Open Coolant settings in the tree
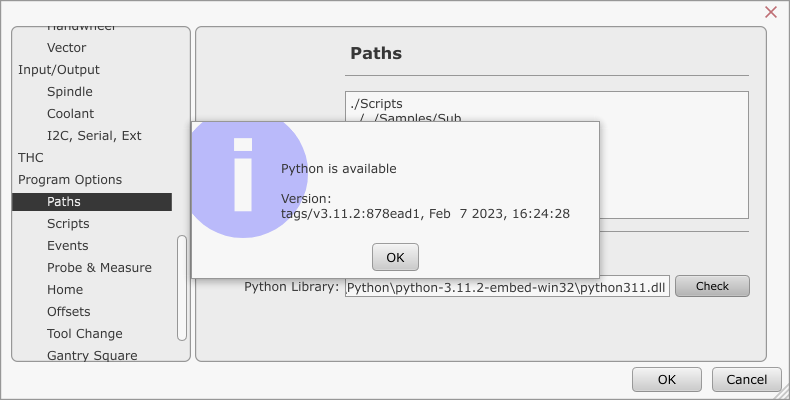Screen dimensions: 790x400 [70, 113]
